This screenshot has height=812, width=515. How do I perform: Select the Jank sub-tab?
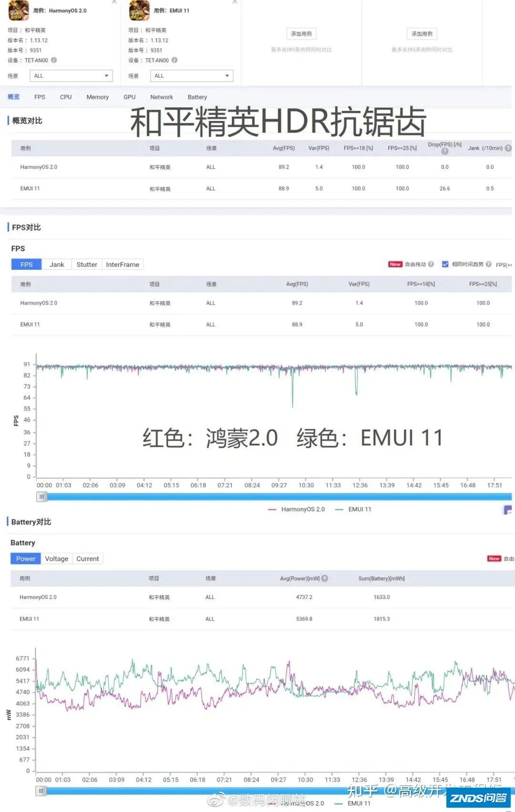(57, 264)
